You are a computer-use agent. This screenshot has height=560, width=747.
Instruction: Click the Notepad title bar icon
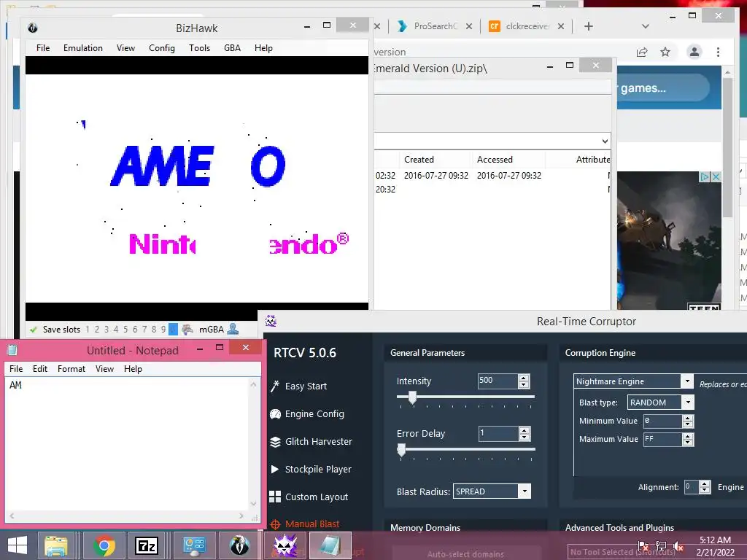[12, 350]
